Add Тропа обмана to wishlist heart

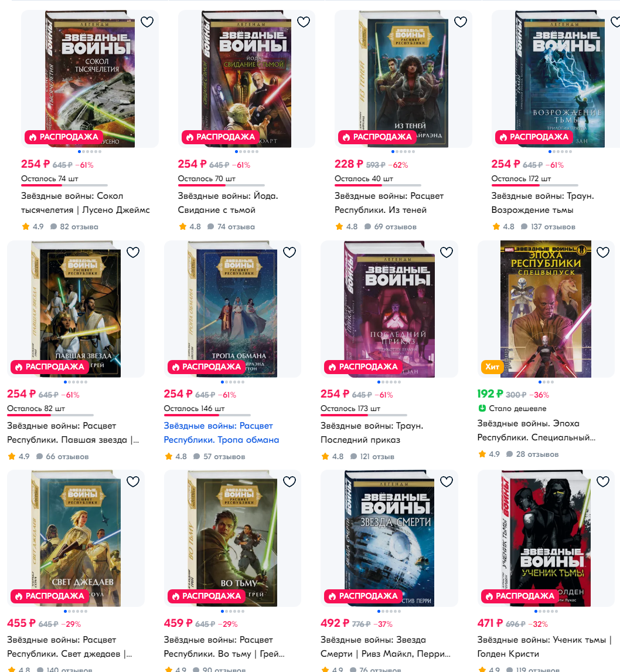(289, 252)
